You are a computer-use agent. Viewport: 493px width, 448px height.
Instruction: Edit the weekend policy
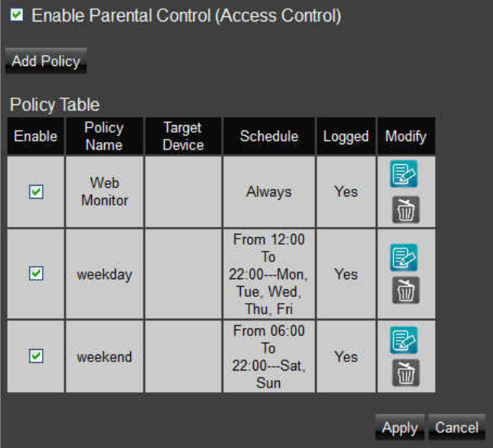(x=404, y=341)
